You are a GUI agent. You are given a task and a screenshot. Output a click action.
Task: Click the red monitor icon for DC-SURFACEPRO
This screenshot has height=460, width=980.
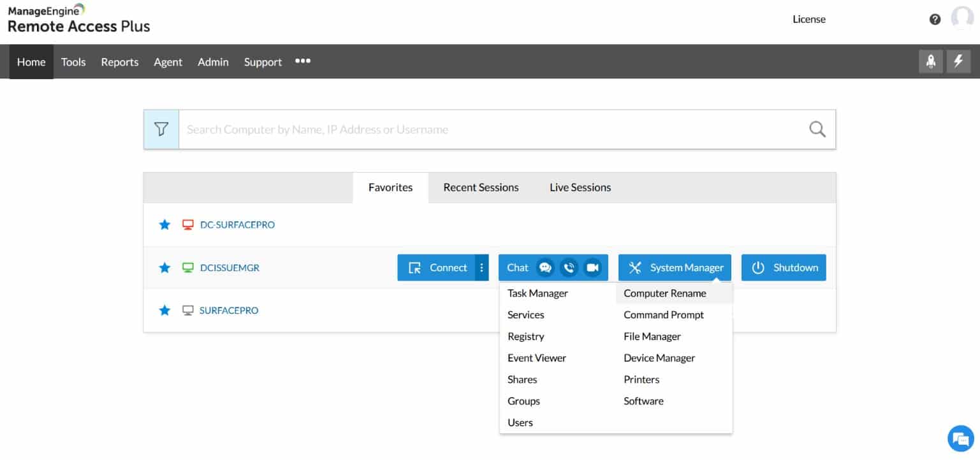[x=187, y=225]
